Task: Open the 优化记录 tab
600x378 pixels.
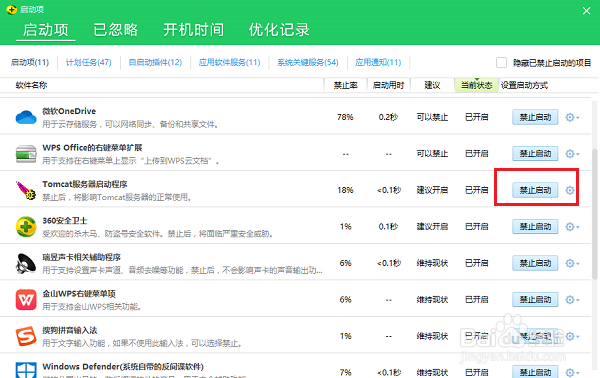Action: [279, 30]
